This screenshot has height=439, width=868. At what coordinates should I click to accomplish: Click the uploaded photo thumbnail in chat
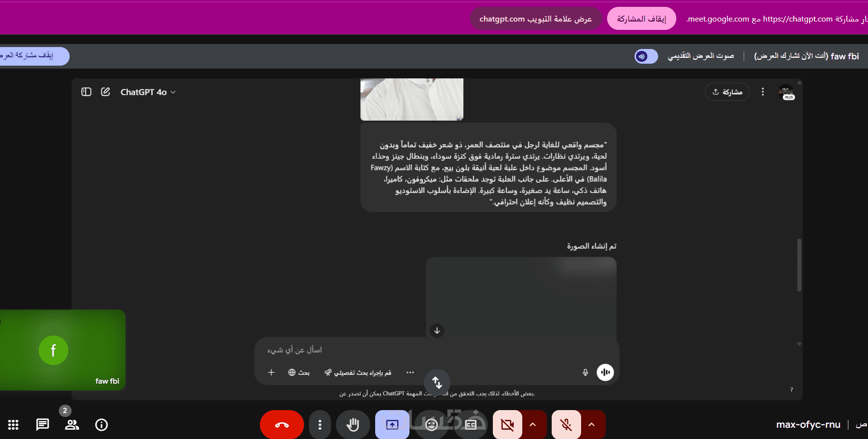[412, 99]
